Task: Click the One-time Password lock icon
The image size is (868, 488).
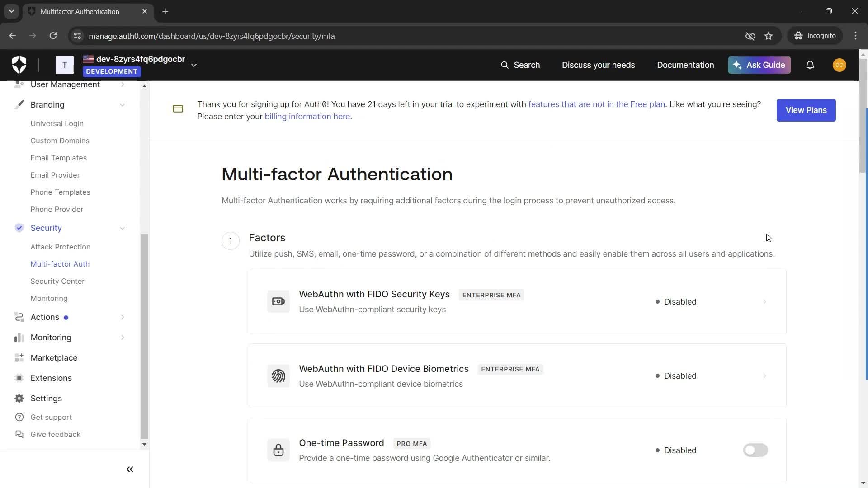Action: pyautogui.click(x=278, y=450)
